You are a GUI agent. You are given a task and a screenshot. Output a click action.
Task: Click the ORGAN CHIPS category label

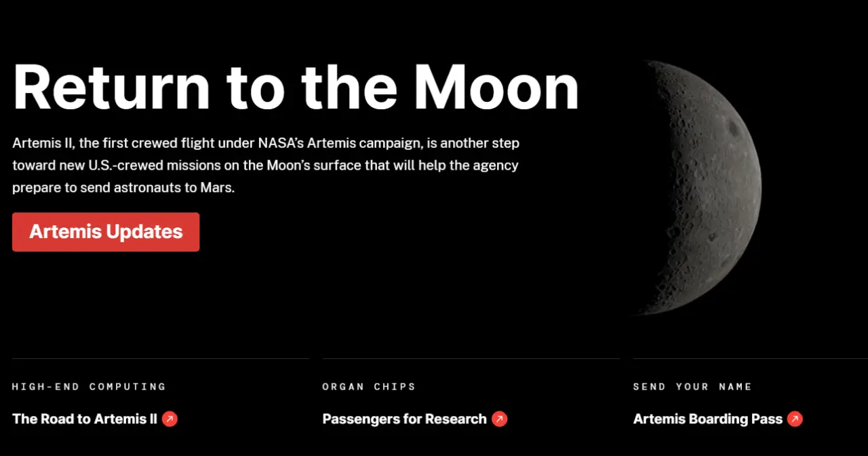(369, 387)
